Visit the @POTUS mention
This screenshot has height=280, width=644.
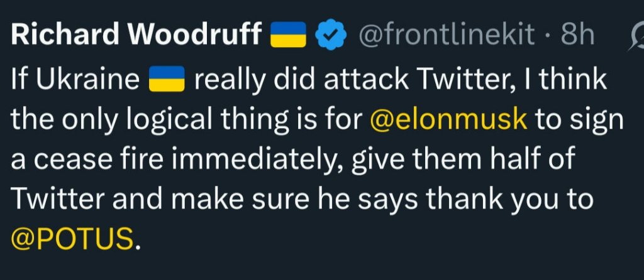point(72,240)
